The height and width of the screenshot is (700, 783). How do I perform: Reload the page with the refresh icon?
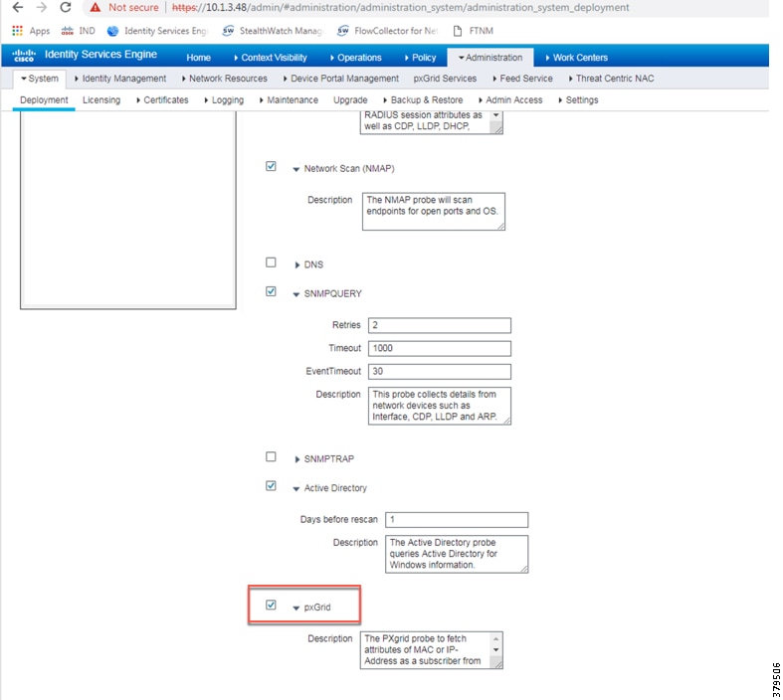pyautogui.click(x=66, y=8)
